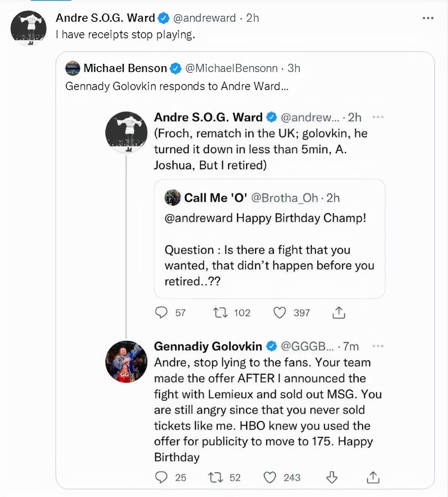
Task: Open more options on Gennadiy Golovkin's tweet
Action: [x=378, y=346]
